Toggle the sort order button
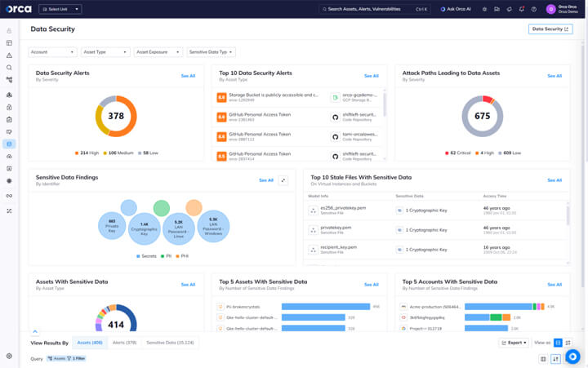The height and width of the screenshot is (368, 588). [x=556, y=359]
